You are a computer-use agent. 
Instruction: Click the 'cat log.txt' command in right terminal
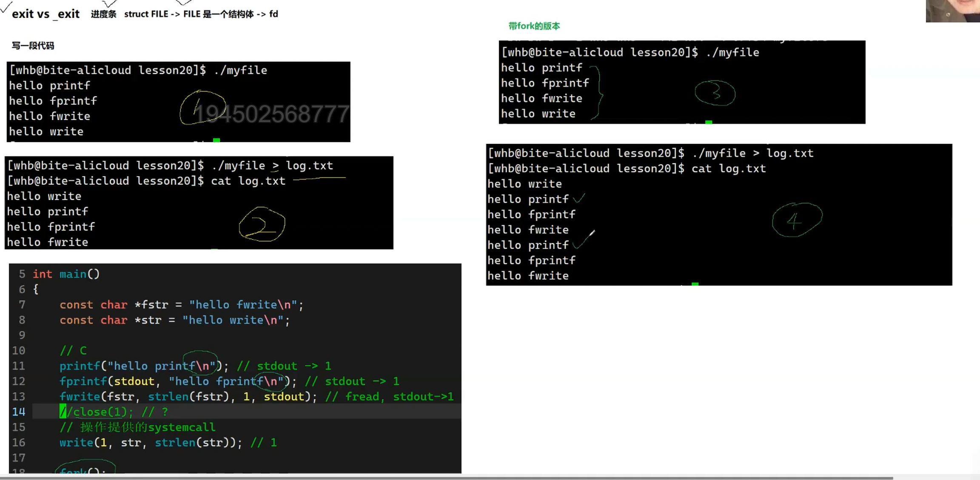coord(728,169)
